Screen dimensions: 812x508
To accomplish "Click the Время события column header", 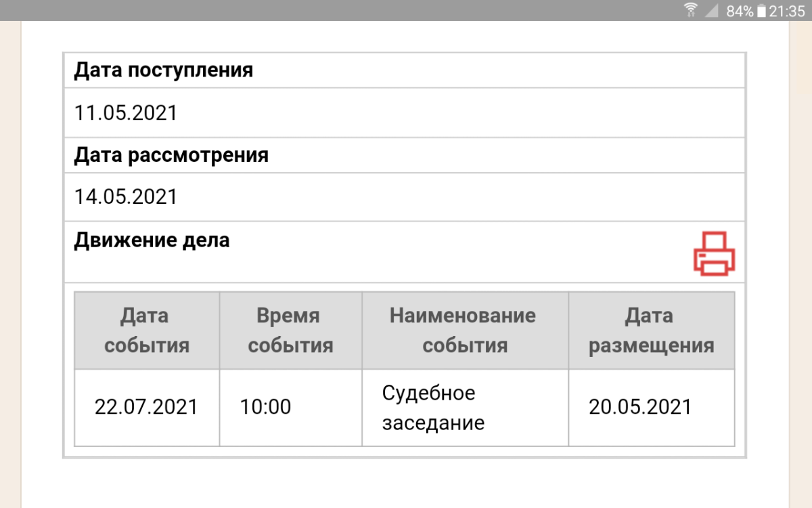I will point(291,331).
